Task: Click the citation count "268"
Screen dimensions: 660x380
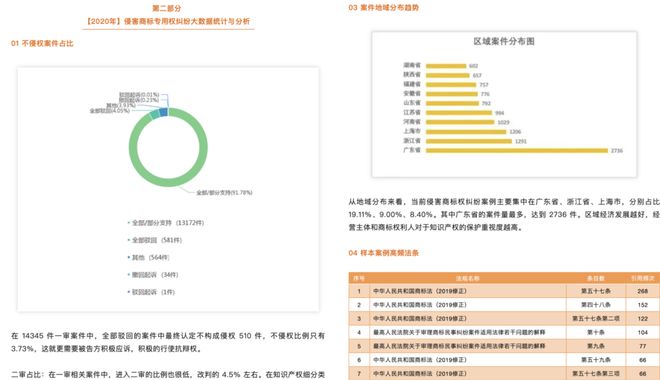Action: 642,291
